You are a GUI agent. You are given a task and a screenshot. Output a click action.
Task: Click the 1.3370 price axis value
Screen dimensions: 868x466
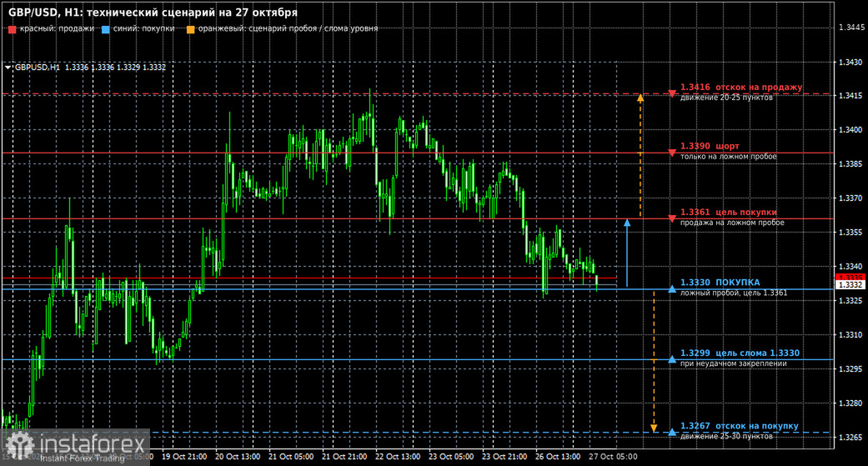(x=851, y=198)
